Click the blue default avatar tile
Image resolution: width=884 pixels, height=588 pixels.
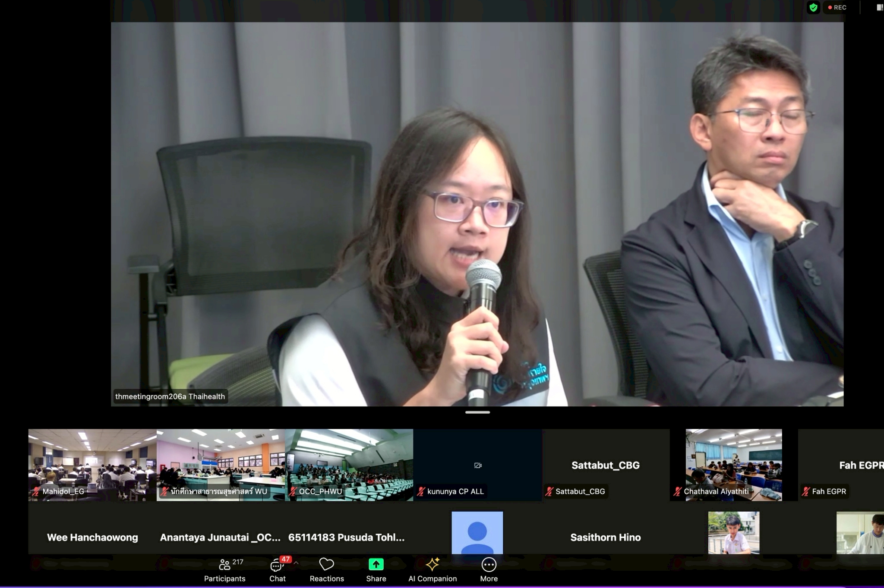point(477,533)
